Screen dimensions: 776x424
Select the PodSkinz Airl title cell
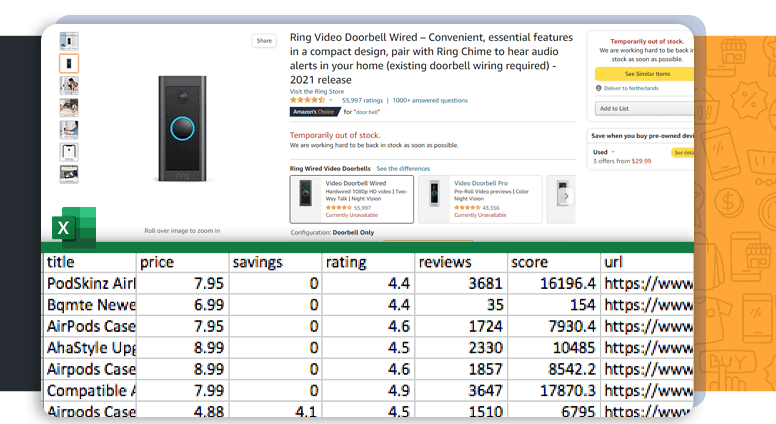(89, 283)
